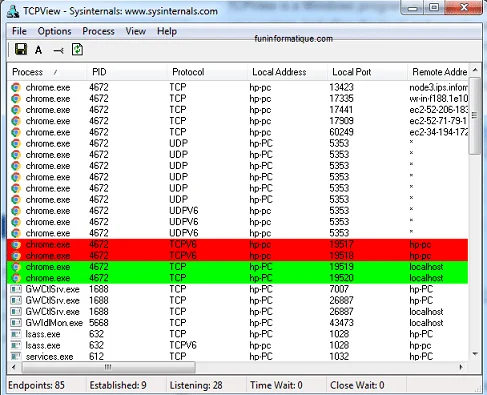The height and width of the screenshot is (395, 487).
Task: Select local port 1032 cell
Action: coord(339,356)
